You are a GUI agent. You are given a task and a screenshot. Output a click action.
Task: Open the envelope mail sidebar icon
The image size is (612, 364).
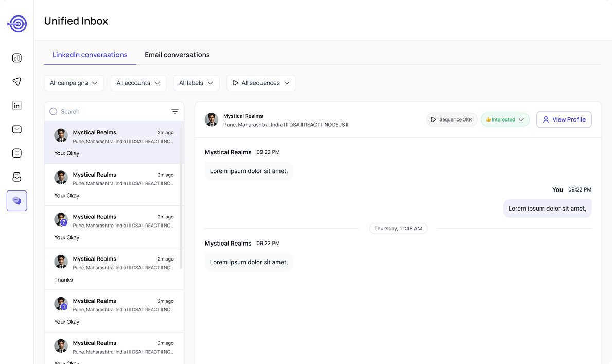(17, 129)
